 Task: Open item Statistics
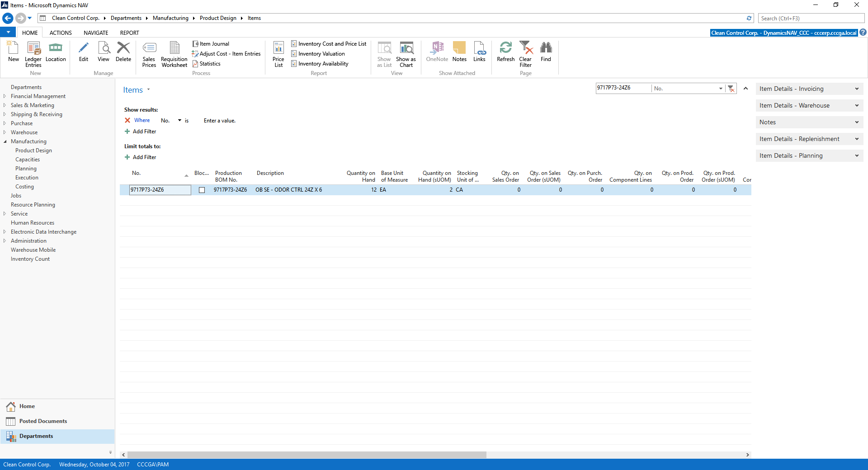(207, 64)
